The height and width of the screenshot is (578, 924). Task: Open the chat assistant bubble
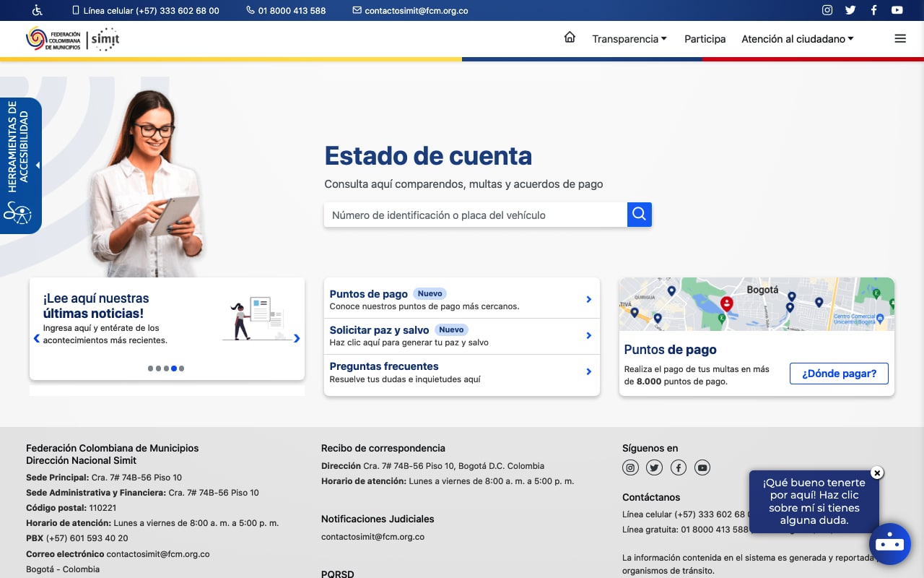pos(890,544)
